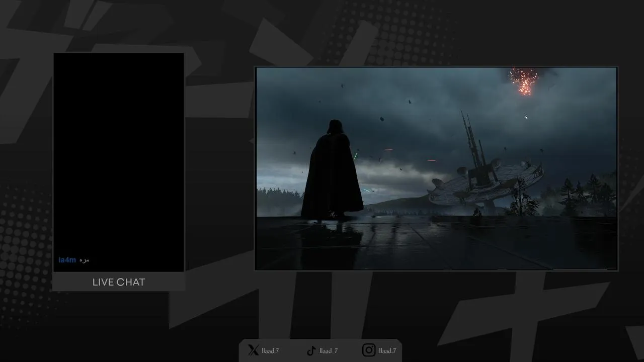Click the LIVE CHAT label
The image size is (644, 362).
click(119, 282)
